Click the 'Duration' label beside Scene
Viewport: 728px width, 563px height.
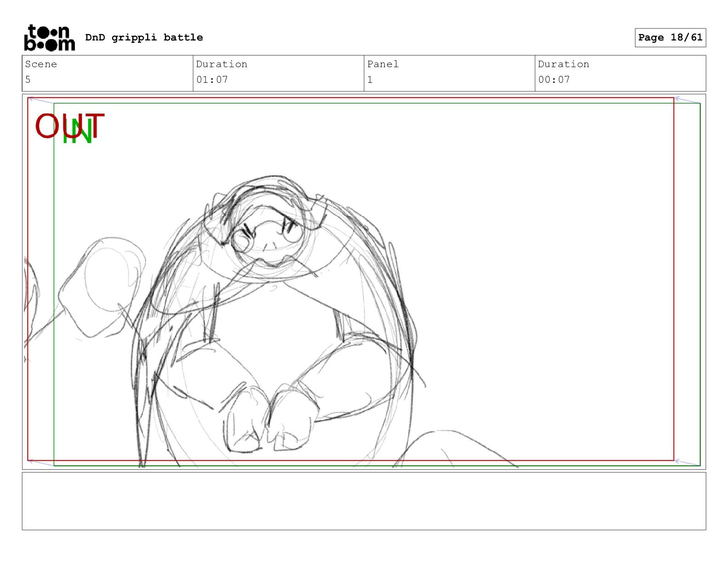(222, 64)
